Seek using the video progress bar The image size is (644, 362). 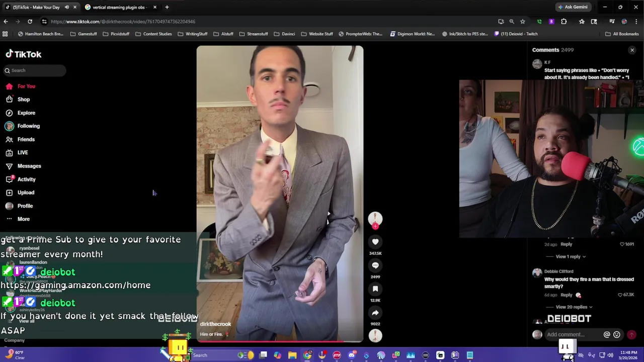280,341
